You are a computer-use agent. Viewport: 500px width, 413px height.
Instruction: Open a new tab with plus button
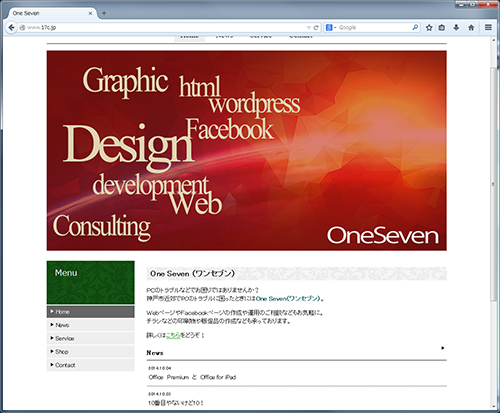click(104, 13)
